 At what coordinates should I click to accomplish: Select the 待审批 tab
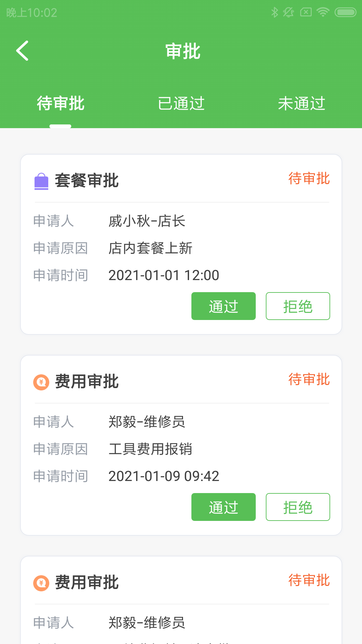click(60, 103)
